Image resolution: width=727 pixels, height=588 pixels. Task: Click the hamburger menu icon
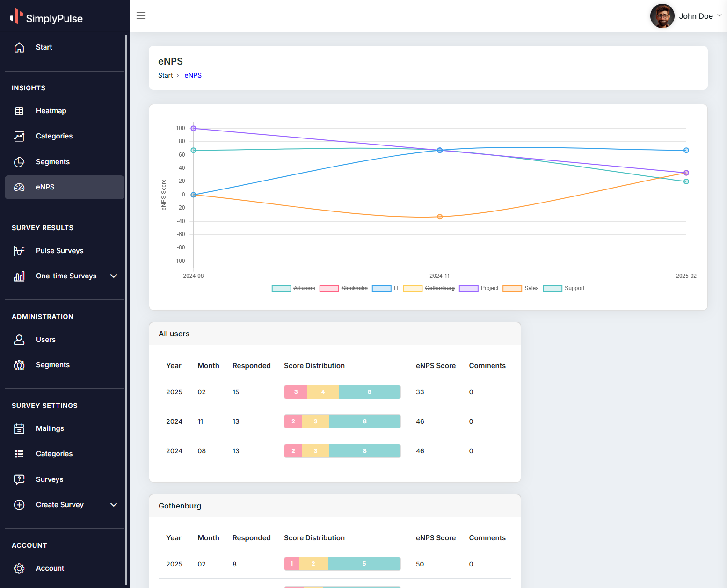(141, 15)
